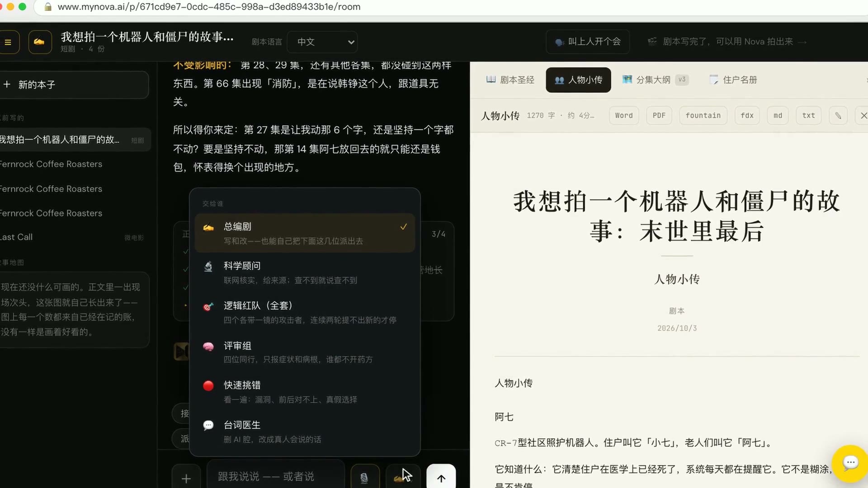Open the 剧本语言 中文 dropdown
This screenshot has width=868, height=488.
(x=322, y=42)
